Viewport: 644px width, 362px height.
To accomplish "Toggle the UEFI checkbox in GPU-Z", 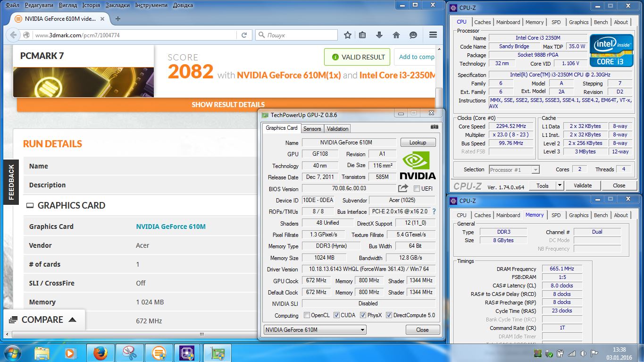I will (417, 188).
